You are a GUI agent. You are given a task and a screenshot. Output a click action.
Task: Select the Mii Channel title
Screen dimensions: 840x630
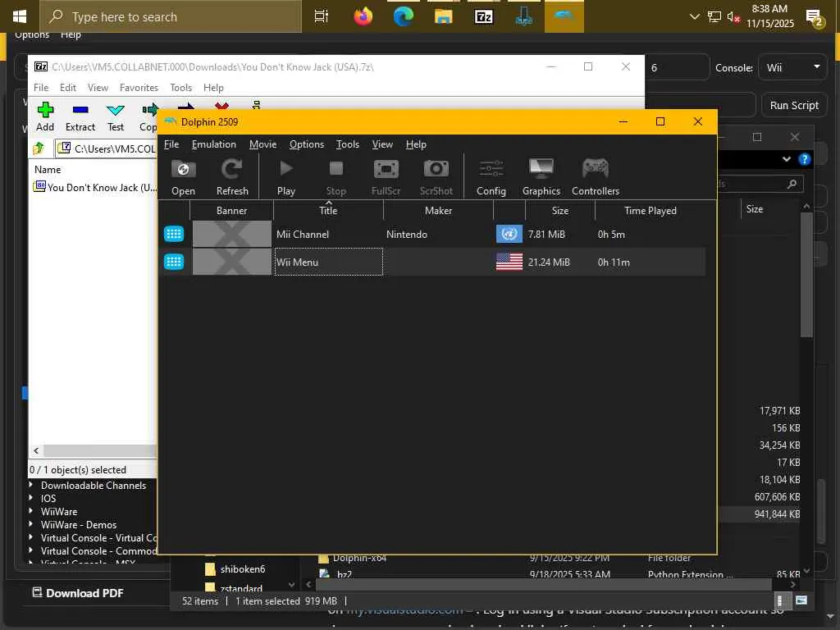(x=303, y=234)
